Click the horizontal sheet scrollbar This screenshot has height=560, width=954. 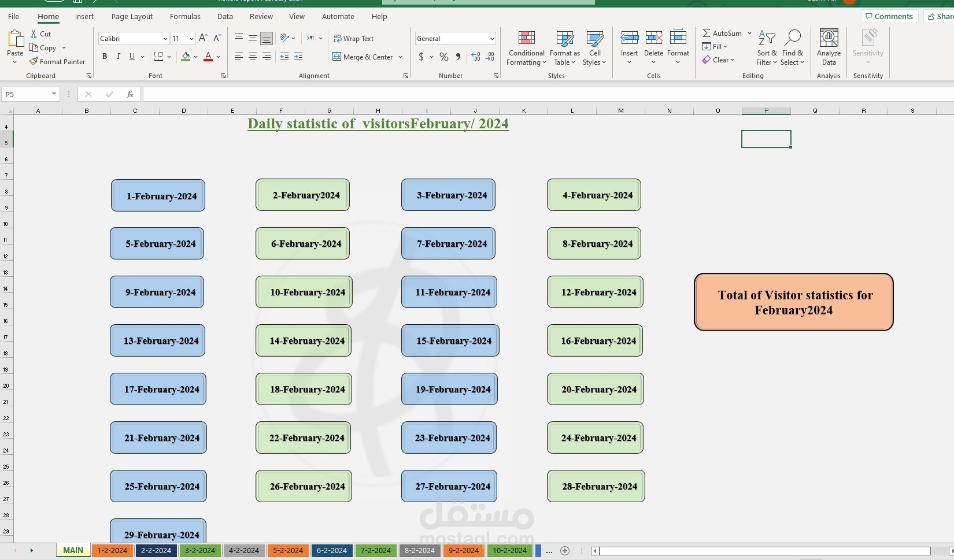765,551
